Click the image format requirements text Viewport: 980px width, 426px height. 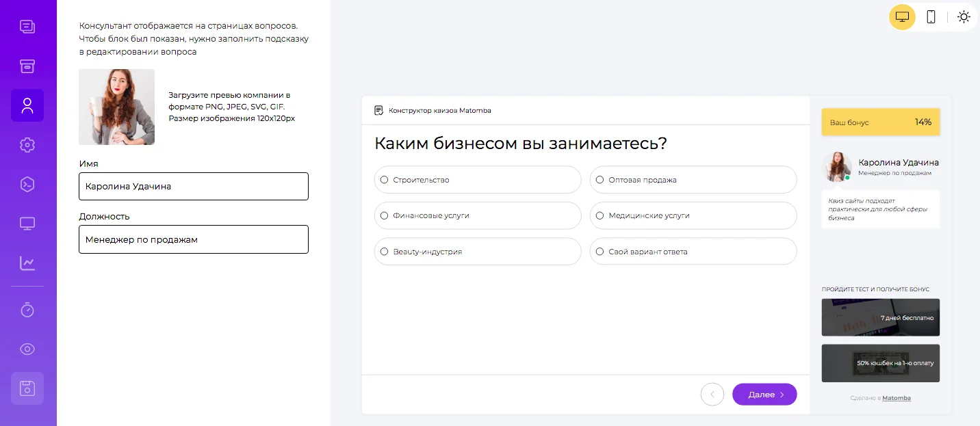pos(231,107)
